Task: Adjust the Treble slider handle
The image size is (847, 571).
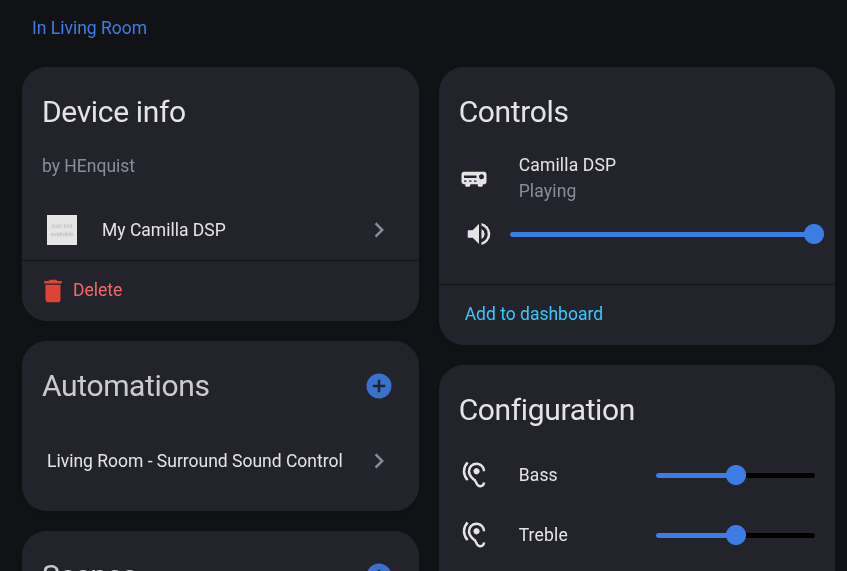Action: point(736,535)
